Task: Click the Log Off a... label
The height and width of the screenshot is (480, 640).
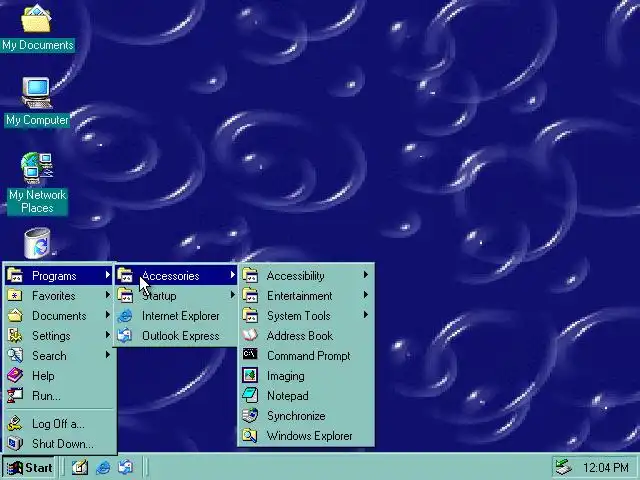Action: click(58, 424)
